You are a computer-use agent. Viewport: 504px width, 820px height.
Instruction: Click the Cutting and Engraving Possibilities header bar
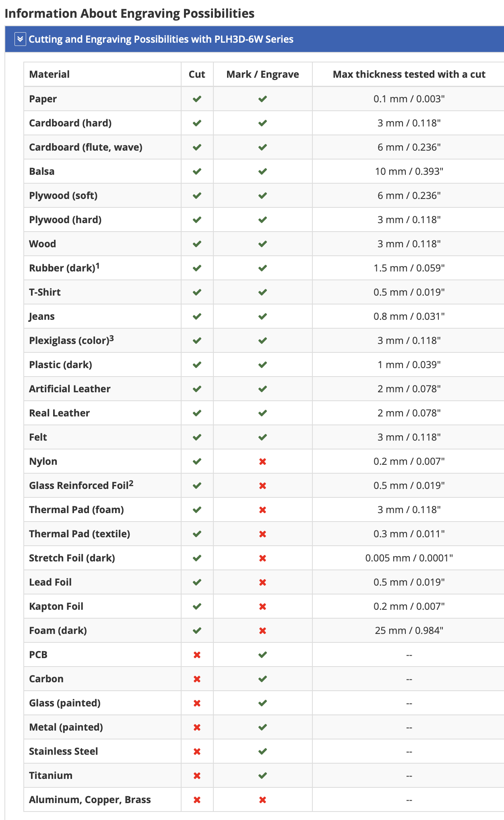pos(254,39)
